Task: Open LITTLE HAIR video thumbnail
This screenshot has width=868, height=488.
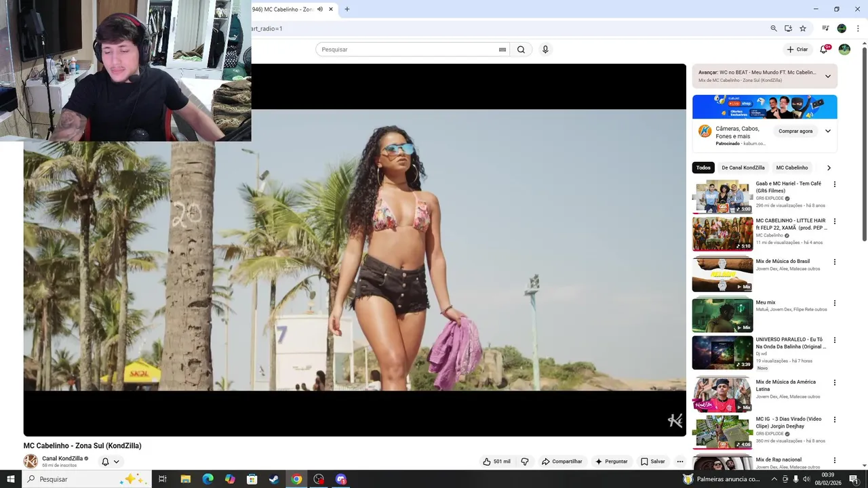Action: pyautogui.click(x=722, y=234)
